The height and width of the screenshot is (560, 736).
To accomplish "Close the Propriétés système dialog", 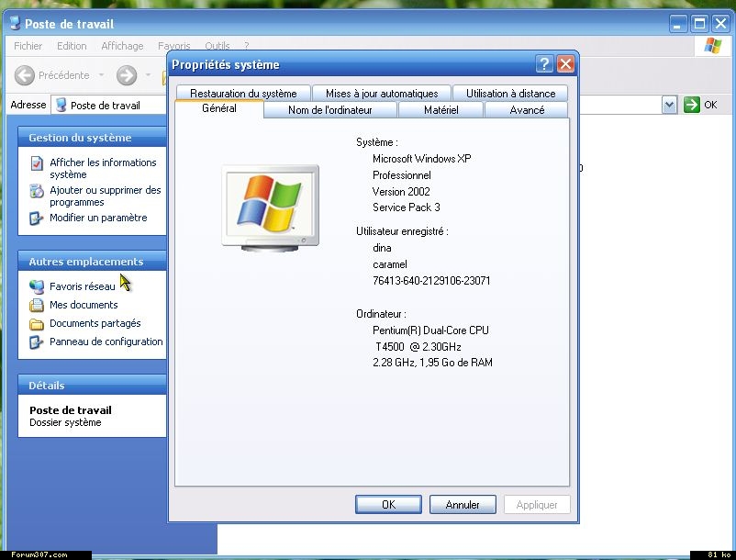I will [565, 64].
